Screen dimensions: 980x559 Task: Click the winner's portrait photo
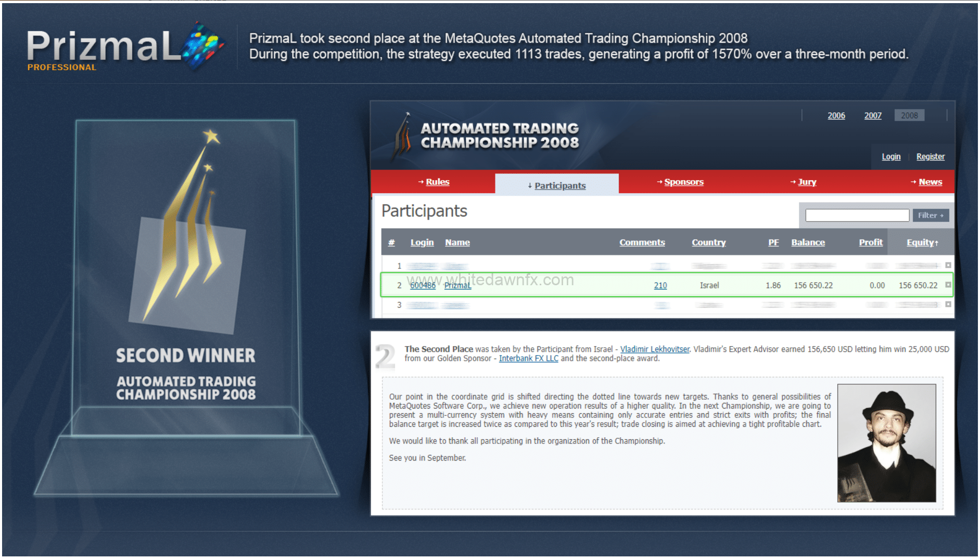pyautogui.click(x=886, y=443)
